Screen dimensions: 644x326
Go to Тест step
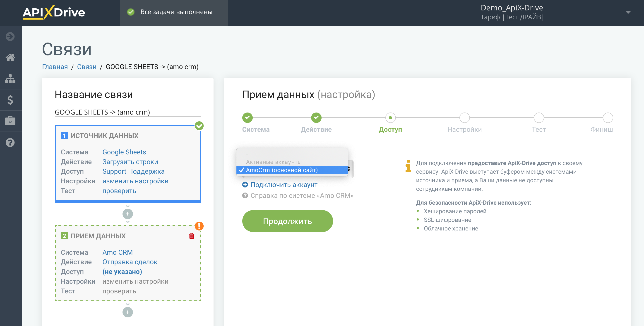[539, 129]
